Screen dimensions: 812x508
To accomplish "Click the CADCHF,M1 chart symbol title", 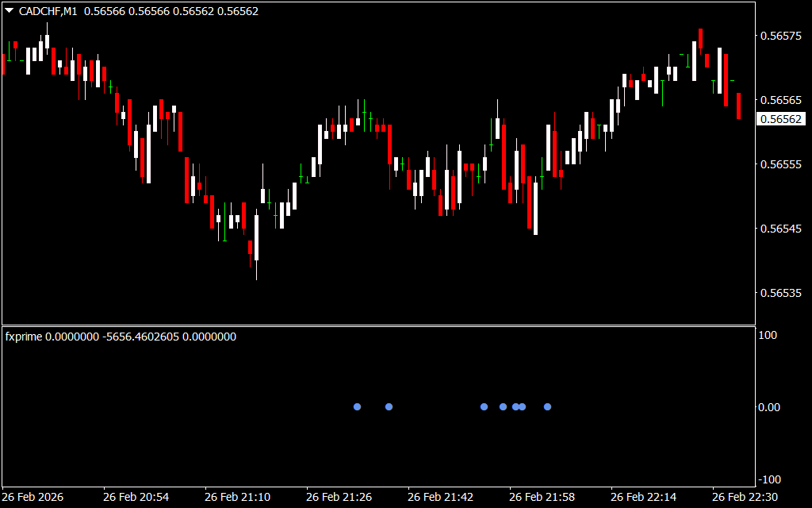I will pyautogui.click(x=48, y=11).
